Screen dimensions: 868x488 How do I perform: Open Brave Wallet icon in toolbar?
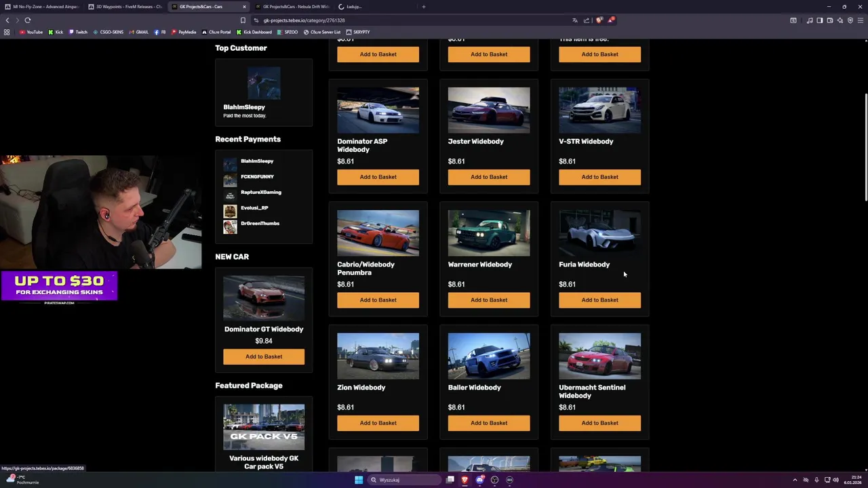830,20
